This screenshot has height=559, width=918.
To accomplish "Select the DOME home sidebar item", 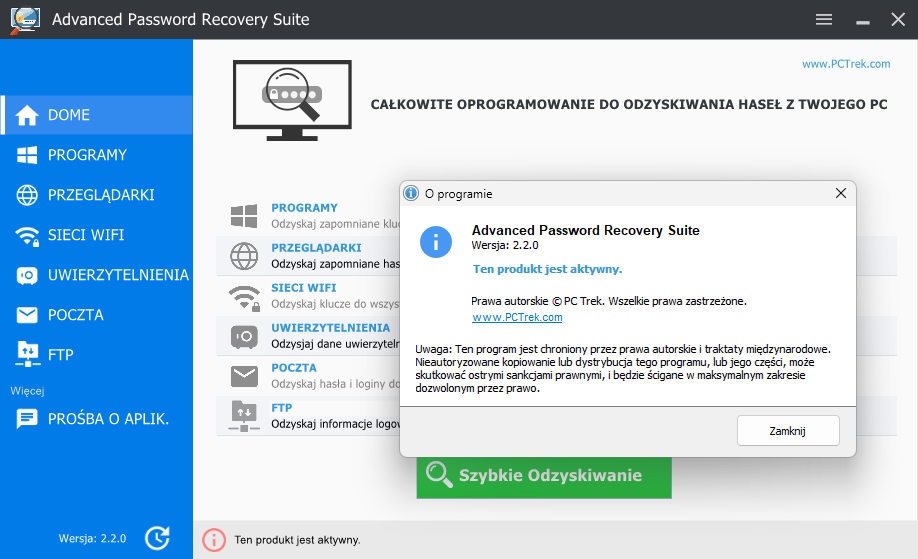I will [97, 115].
